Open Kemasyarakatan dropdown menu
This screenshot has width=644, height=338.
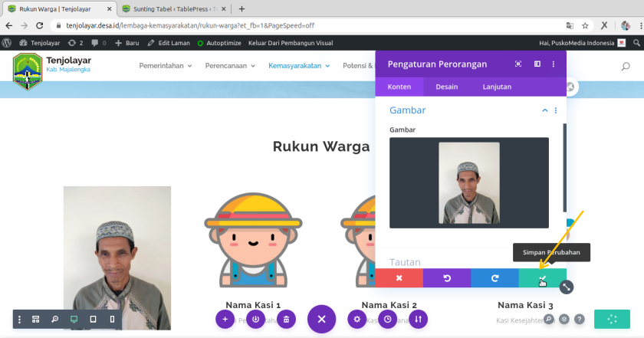[x=299, y=66]
